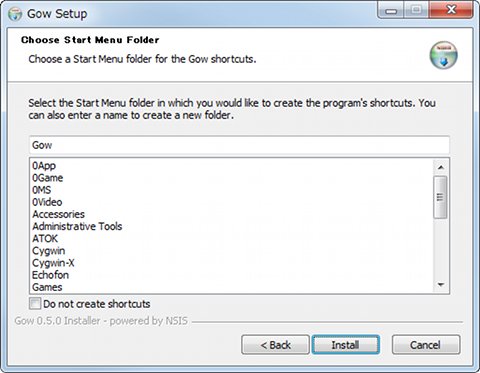Click the NSIS installer globe icon
The image size is (480, 373).
[443, 55]
